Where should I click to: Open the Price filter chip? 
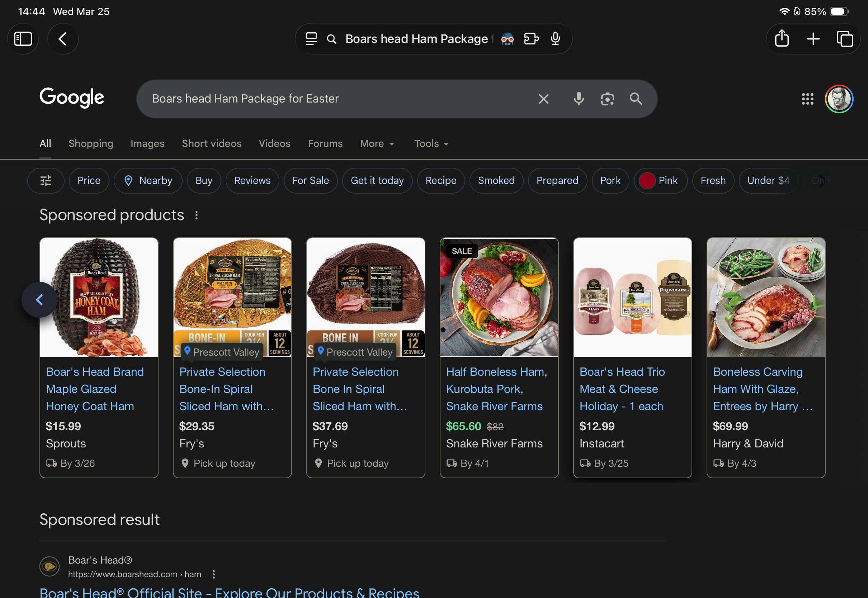(x=89, y=181)
